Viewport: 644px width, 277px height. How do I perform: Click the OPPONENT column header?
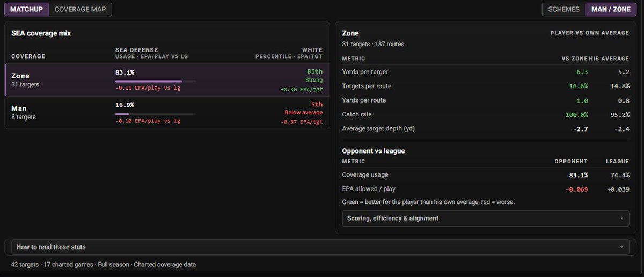pos(571,161)
